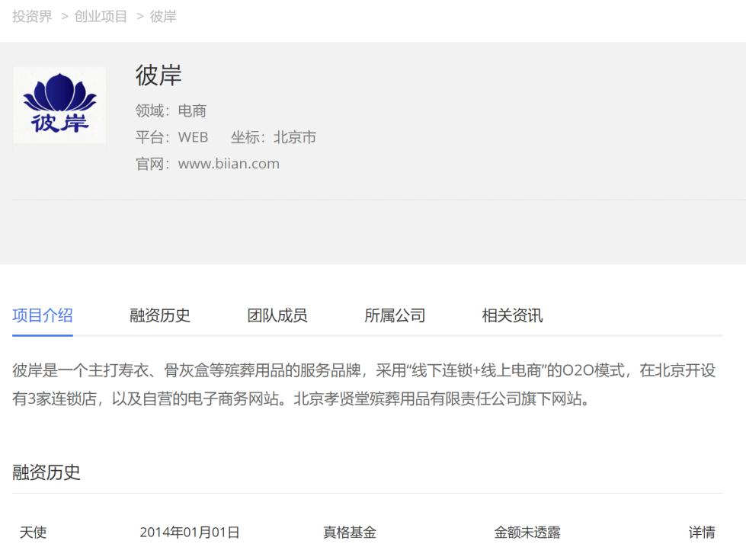Click the 彼岸 breadcrumb item
This screenshot has height=560, width=746.
163,17
